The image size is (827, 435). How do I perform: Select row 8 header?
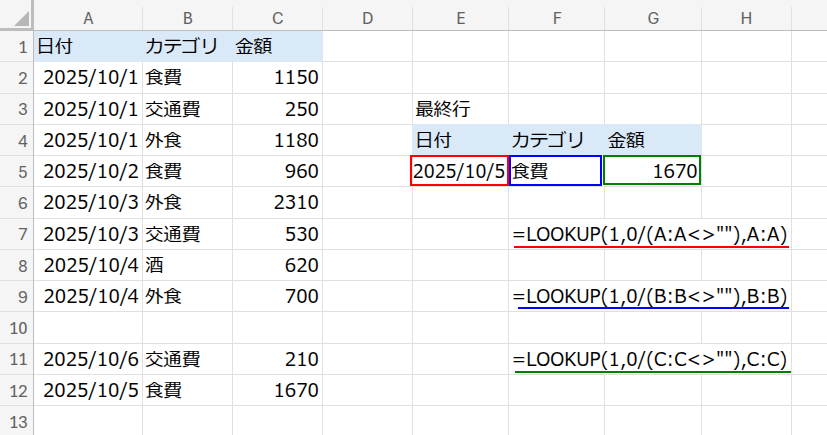[x=17, y=265]
